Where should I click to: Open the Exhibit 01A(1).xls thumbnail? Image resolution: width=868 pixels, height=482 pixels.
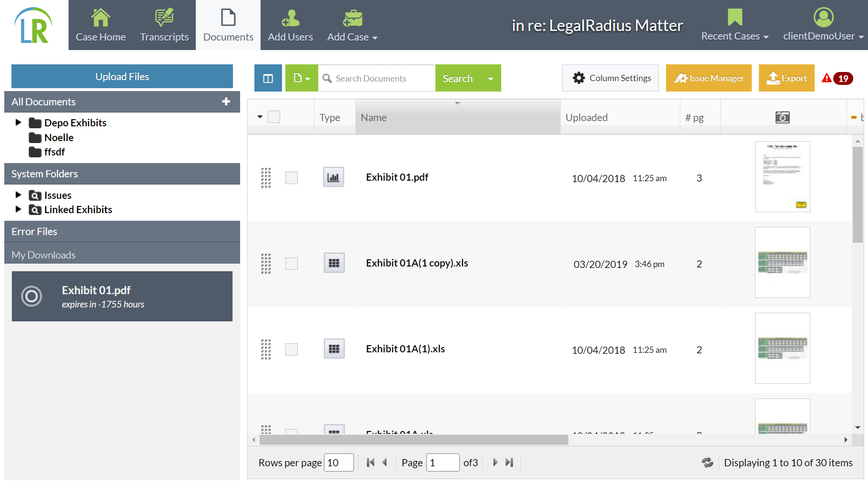[x=782, y=348]
